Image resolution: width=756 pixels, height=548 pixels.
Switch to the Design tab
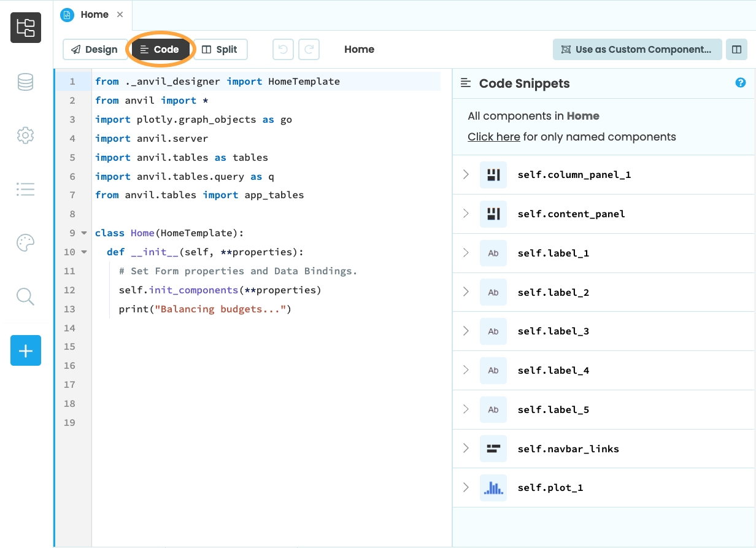tap(95, 49)
